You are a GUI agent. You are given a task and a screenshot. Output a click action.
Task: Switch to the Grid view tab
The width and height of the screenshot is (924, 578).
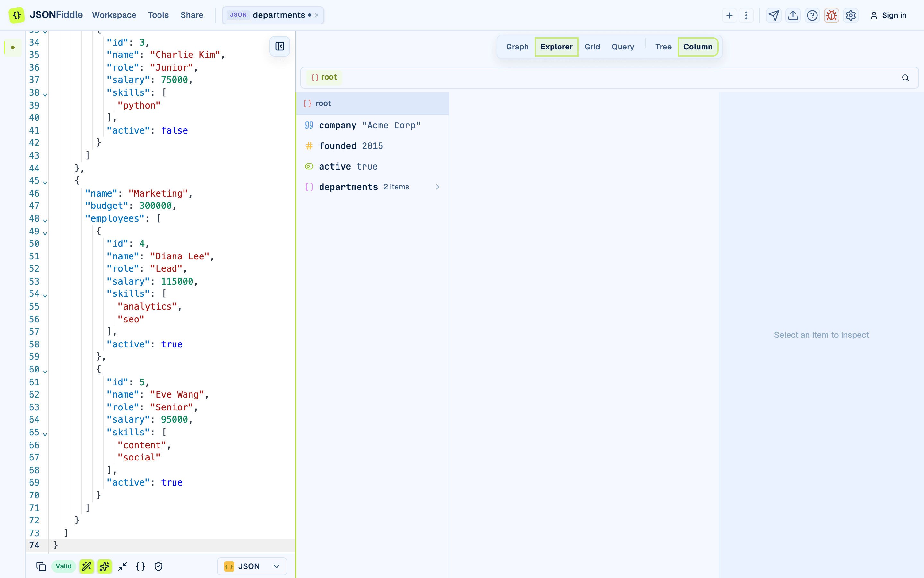click(x=592, y=47)
